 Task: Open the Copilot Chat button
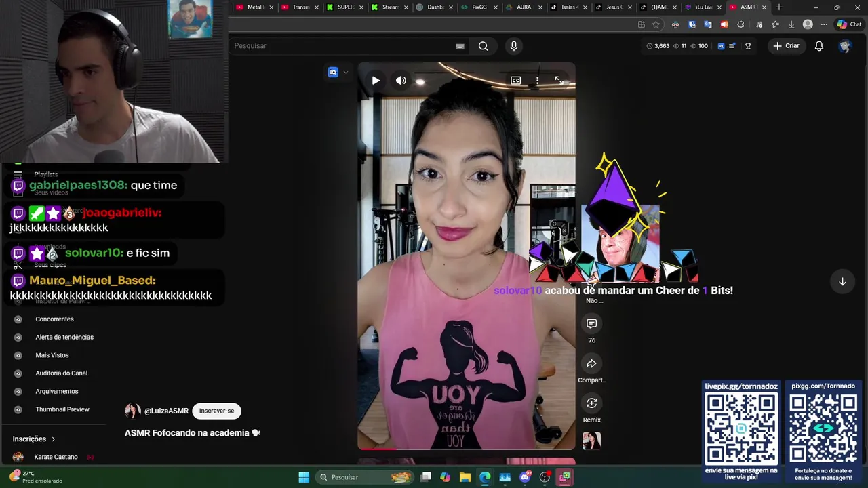pyautogui.click(x=849, y=24)
